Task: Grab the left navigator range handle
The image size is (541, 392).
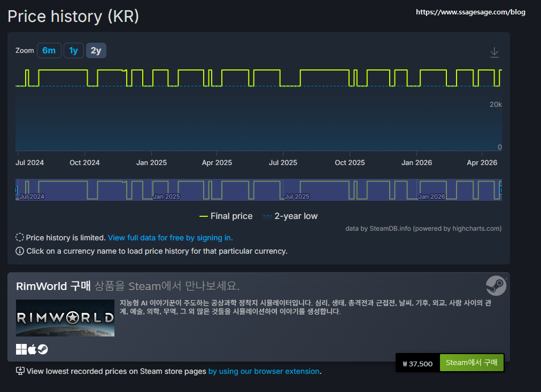Action: pos(16,190)
